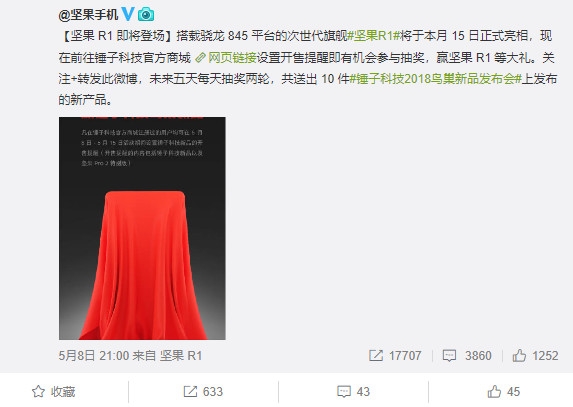View the 17707 reposts count
The image size is (573, 407).
click(405, 355)
